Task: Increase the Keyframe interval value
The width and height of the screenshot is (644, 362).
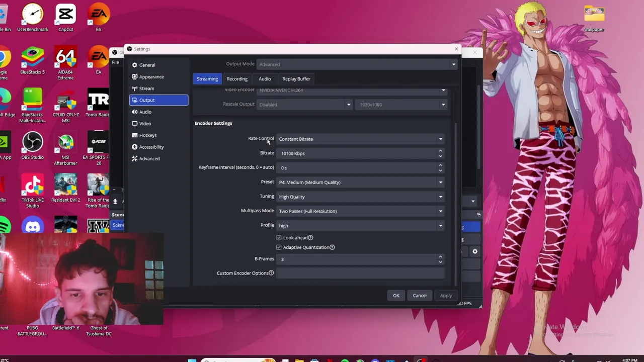Action: click(x=440, y=165)
